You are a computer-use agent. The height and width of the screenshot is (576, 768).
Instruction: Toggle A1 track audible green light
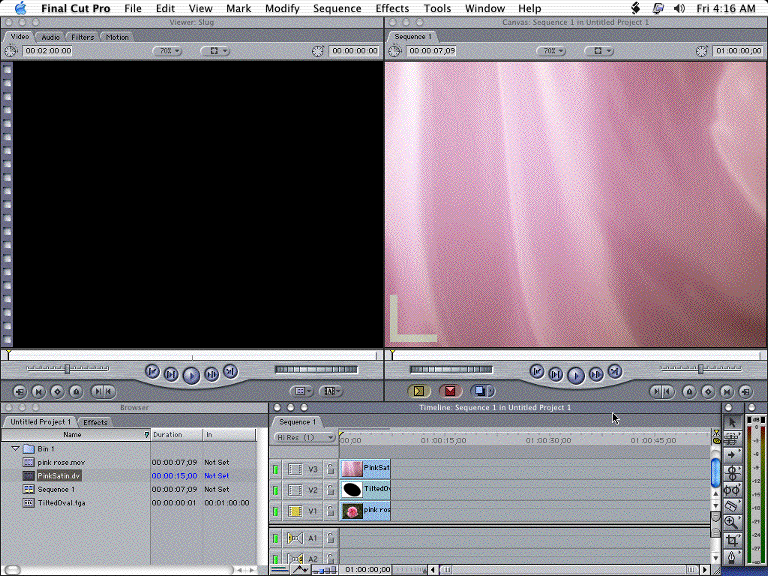click(x=276, y=539)
